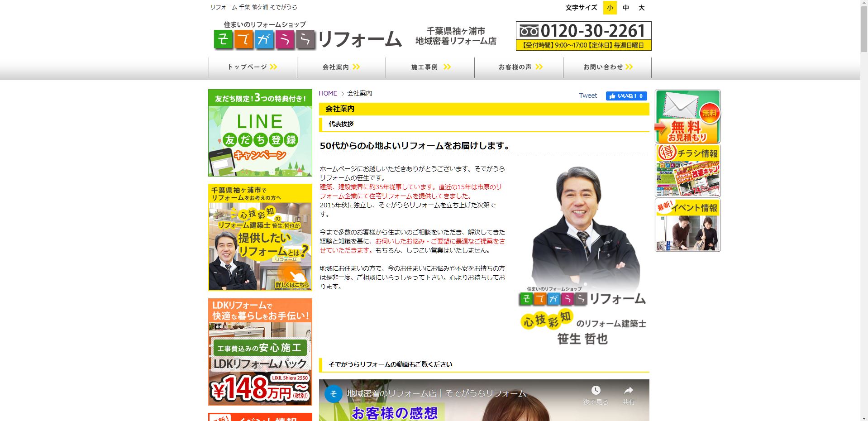Open お問い合わせ navigation tab
Image resolution: width=868 pixels, height=421 pixels.
[607, 67]
